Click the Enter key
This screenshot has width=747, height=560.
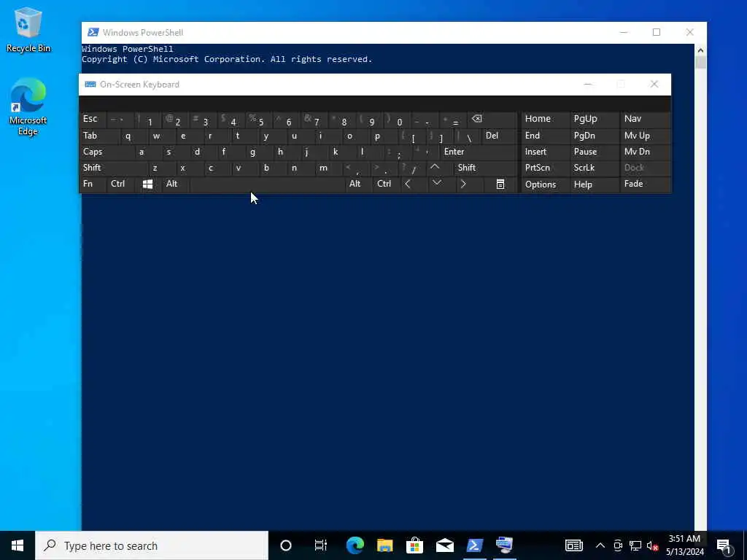(479, 152)
